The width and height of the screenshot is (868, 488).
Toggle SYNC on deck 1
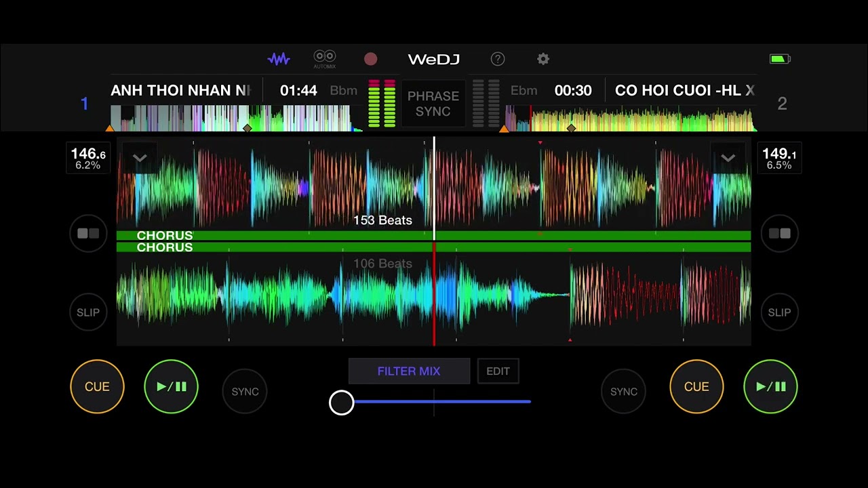245,391
